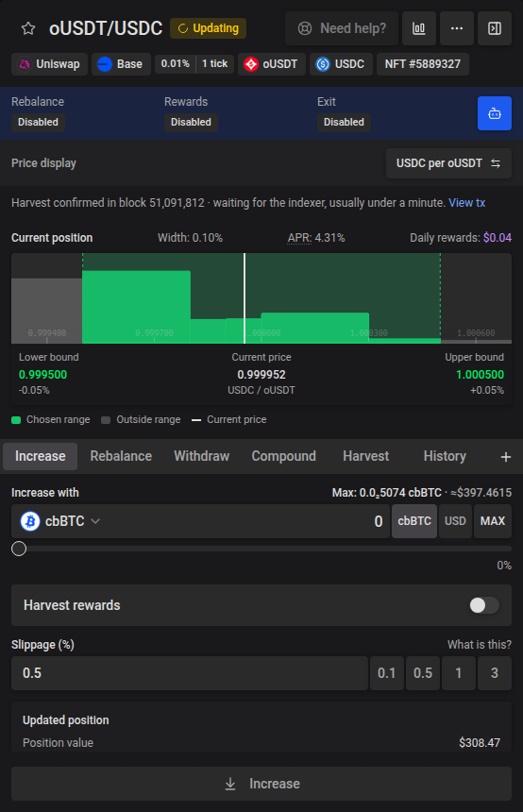Star the oUSDT/USDC position as favorite
This screenshot has height=812, width=523.
28,28
